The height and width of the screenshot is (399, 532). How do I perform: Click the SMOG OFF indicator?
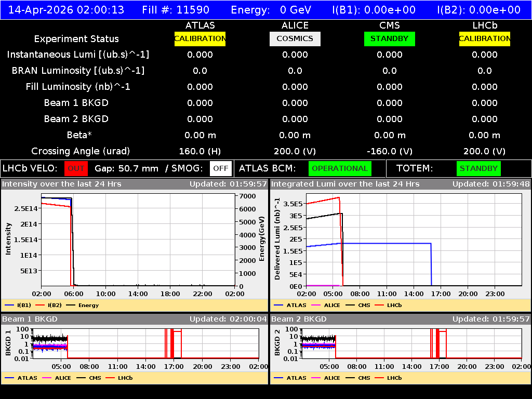[x=220, y=168]
